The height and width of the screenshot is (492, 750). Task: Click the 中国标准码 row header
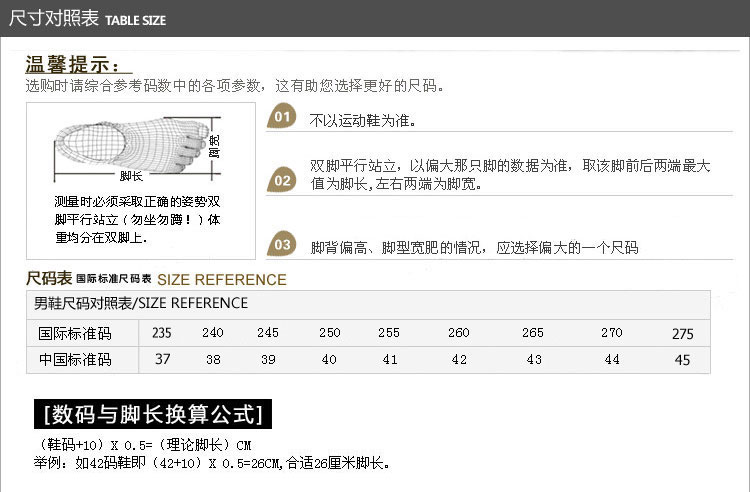tap(75, 360)
